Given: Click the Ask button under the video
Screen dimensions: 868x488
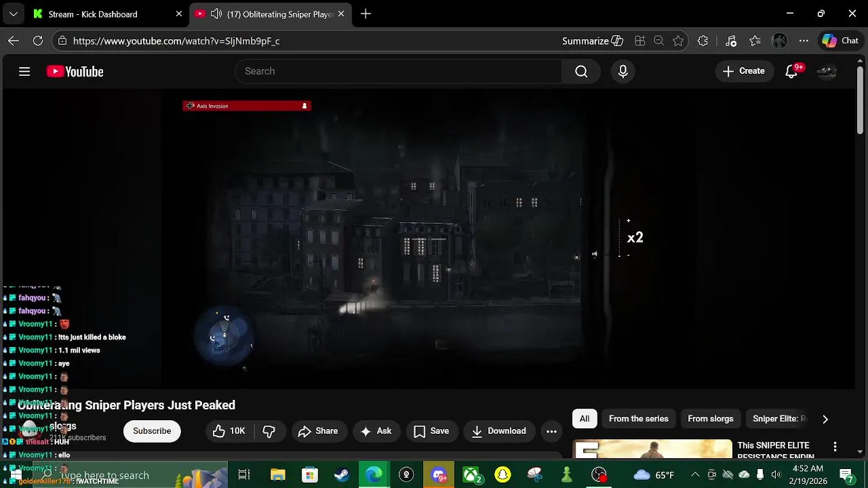Looking at the screenshot, I should 376,431.
